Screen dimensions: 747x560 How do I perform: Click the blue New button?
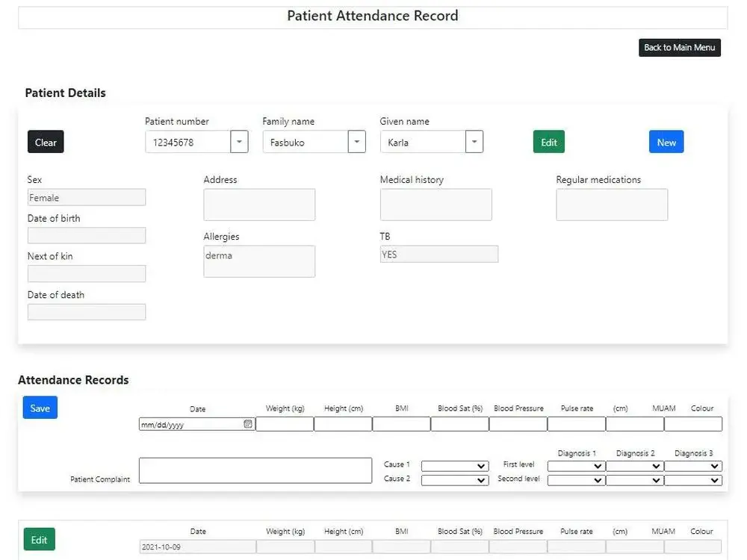point(666,142)
